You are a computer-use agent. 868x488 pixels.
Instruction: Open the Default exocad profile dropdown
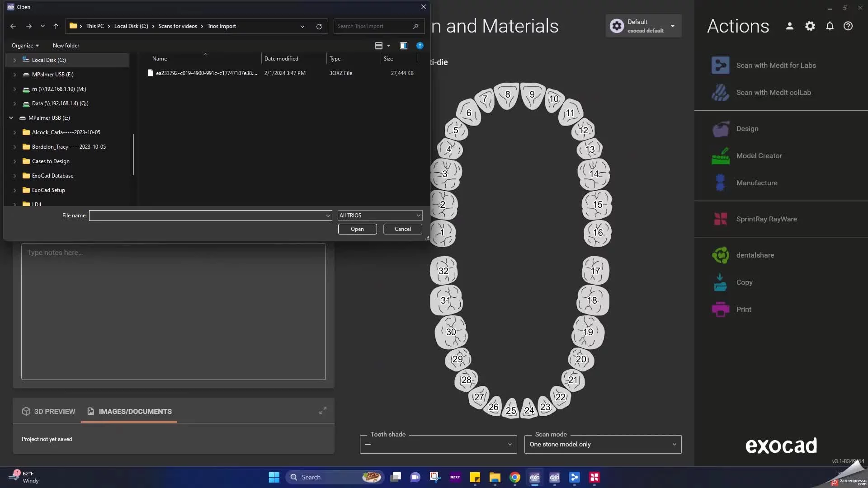(643, 26)
